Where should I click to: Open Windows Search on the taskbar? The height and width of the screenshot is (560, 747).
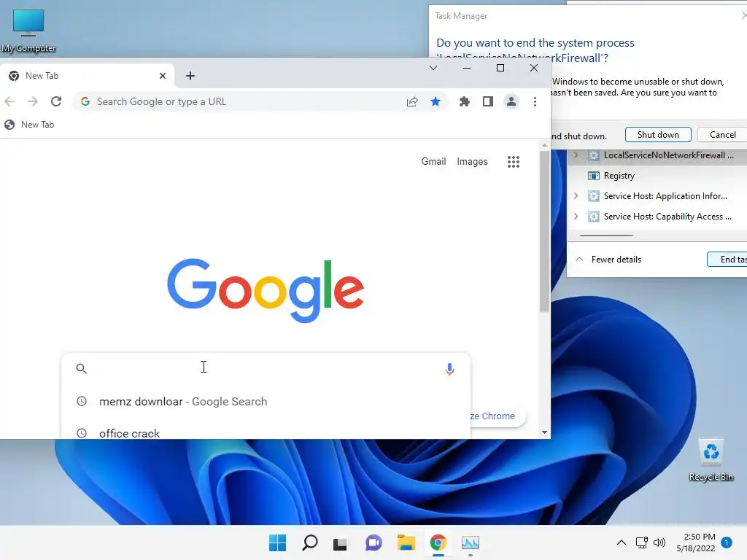click(309, 542)
